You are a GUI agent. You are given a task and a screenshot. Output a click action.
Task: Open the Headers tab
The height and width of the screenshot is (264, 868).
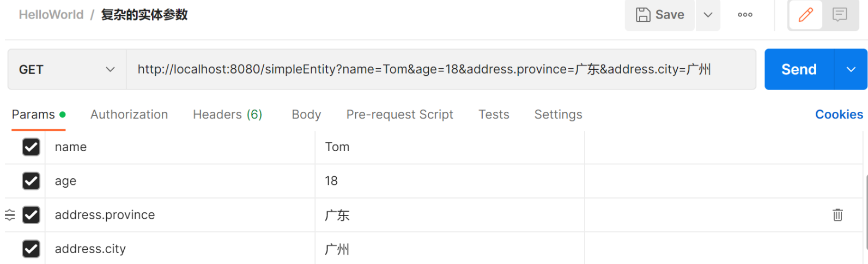click(x=227, y=115)
